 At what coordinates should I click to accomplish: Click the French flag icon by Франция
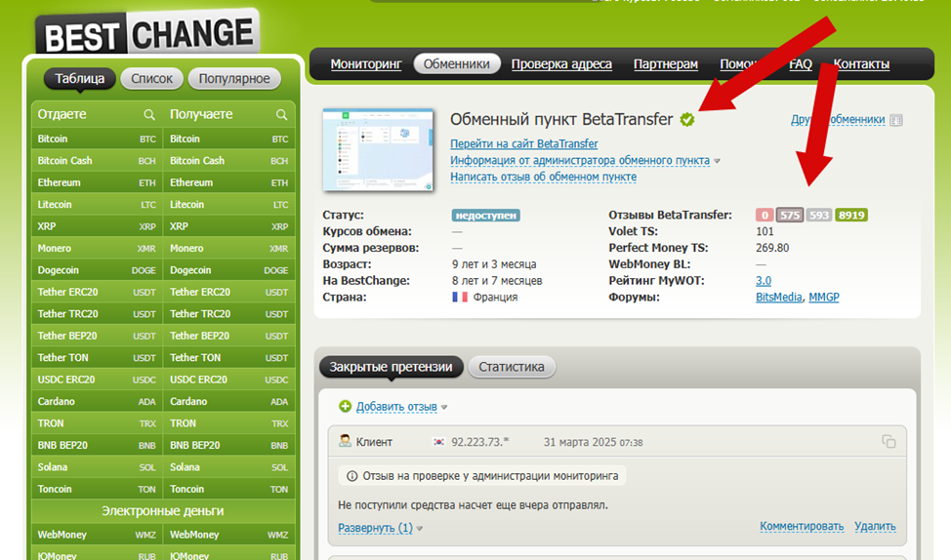tap(460, 297)
